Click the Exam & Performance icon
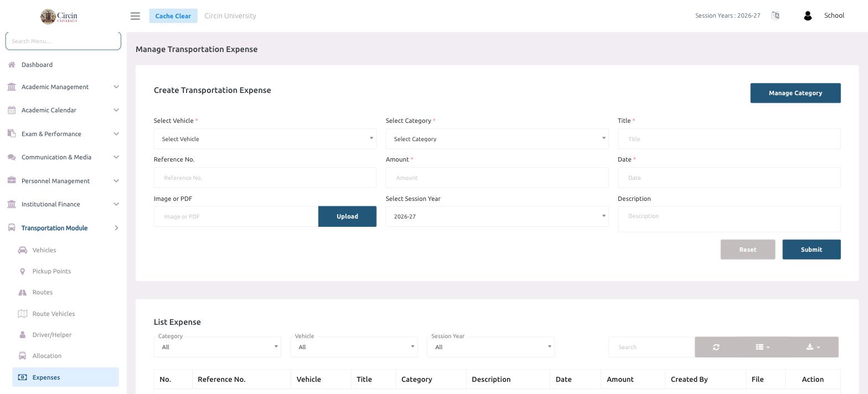This screenshot has width=868, height=394. pyautogui.click(x=12, y=133)
